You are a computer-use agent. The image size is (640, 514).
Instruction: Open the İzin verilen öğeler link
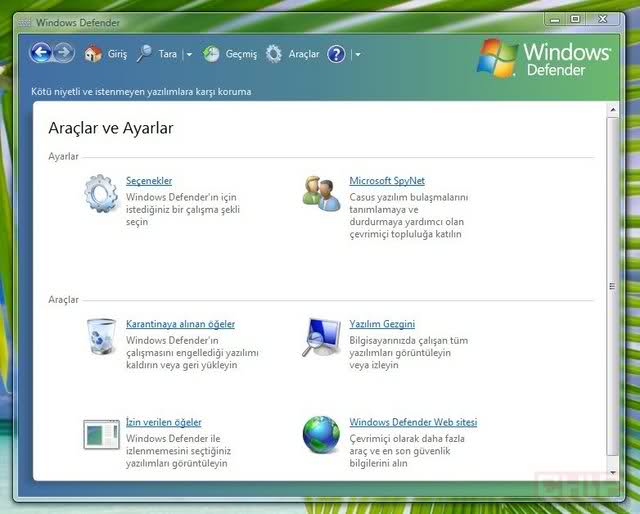pyautogui.click(x=164, y=422)
